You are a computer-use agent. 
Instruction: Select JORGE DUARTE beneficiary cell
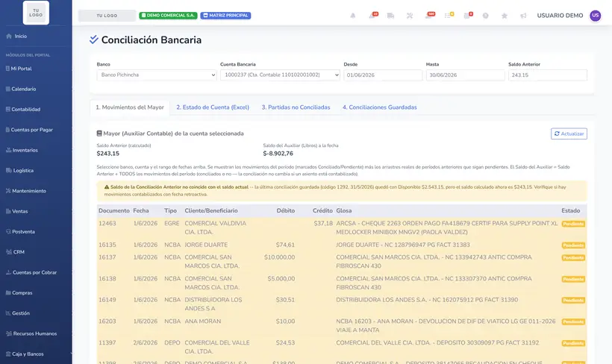point(206,245)
